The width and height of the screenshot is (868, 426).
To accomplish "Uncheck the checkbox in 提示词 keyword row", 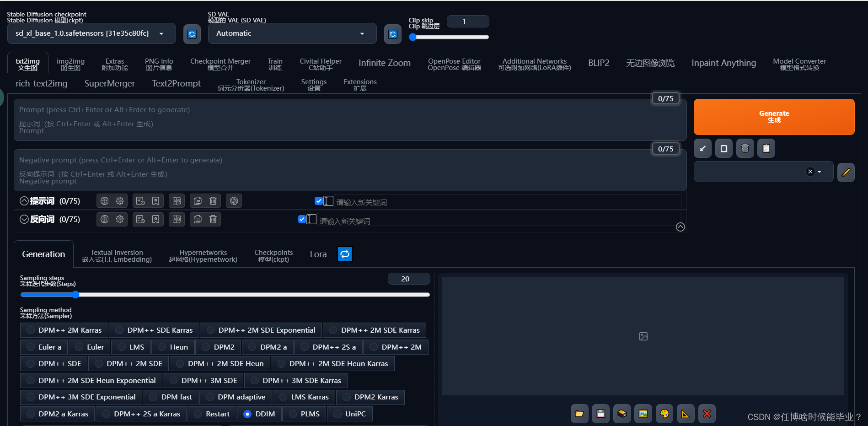I will click(319, 201).
